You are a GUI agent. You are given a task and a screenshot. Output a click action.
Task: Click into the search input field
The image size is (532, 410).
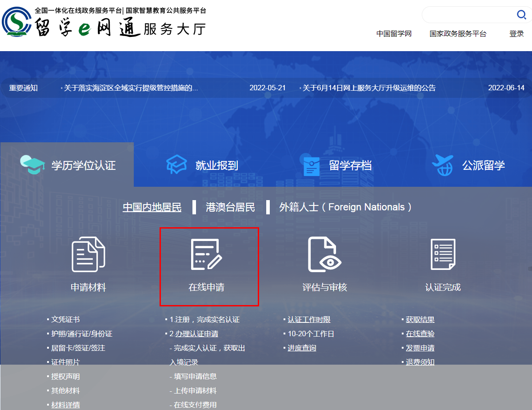click(468, 15)
